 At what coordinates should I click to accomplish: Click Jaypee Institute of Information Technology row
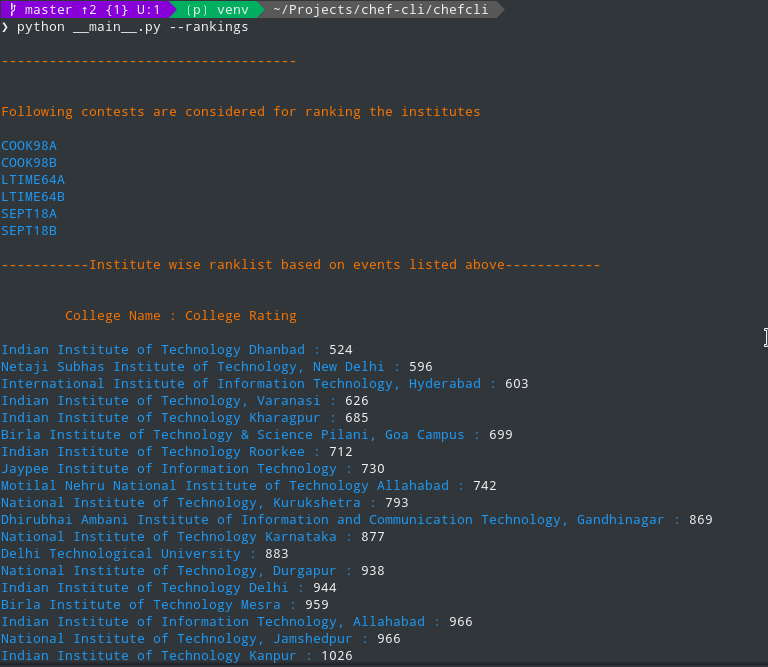click(x=192, y=469)
